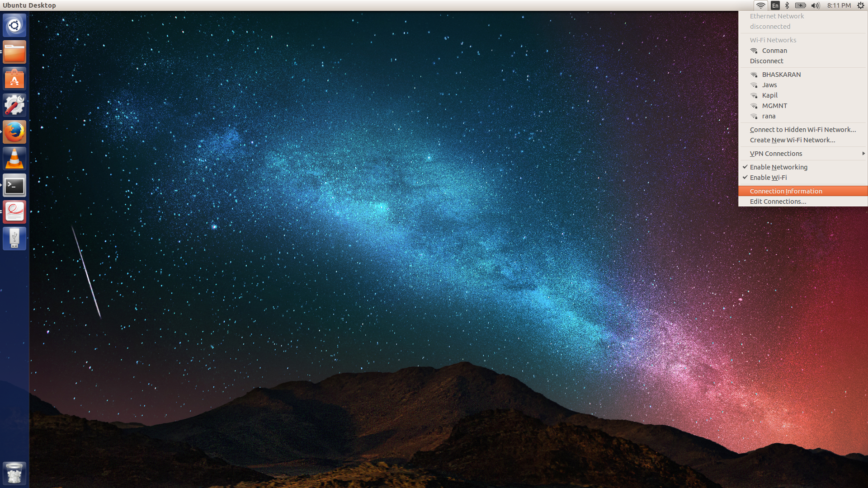This screenshot has width=868, height=488.
Task: Select Edit Connections menu option
Action: [778, 202]
